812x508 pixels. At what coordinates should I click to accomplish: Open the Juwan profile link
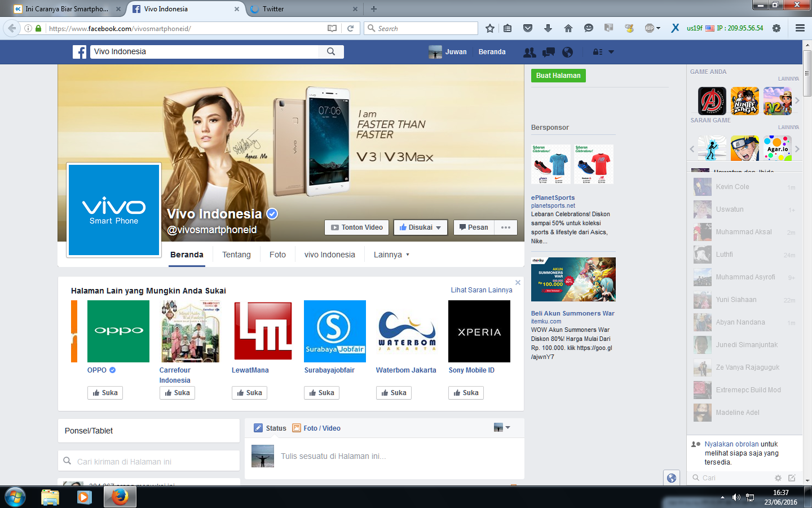pyautogui.click(x=448, y=52)
